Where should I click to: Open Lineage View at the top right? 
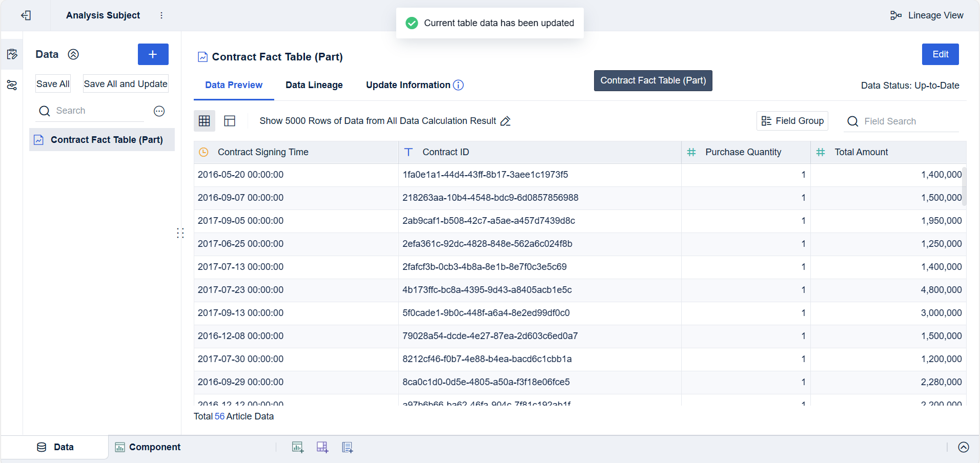[927, 15]
